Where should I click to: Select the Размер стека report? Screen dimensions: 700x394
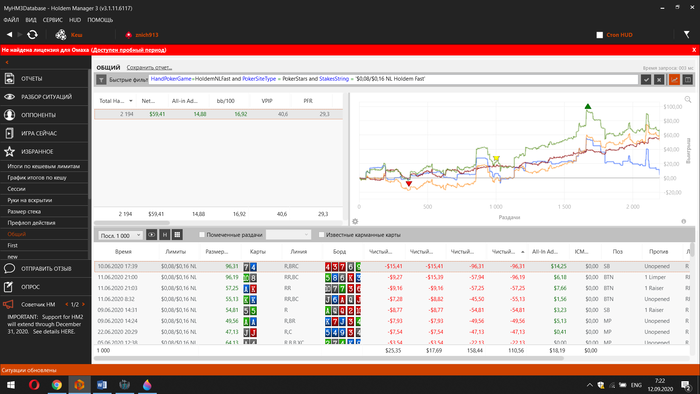[24, 212]
